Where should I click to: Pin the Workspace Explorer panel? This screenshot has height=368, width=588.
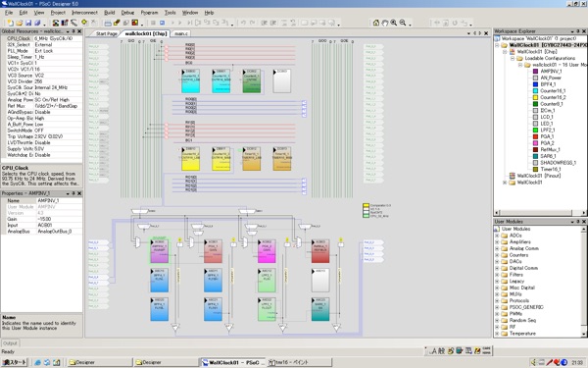(x=578, y=31)
